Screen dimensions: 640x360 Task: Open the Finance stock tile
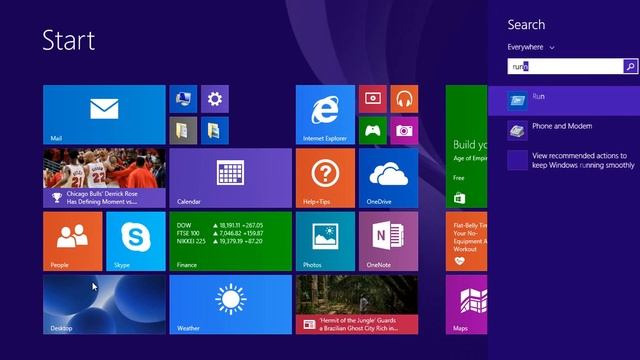point(231,241)
